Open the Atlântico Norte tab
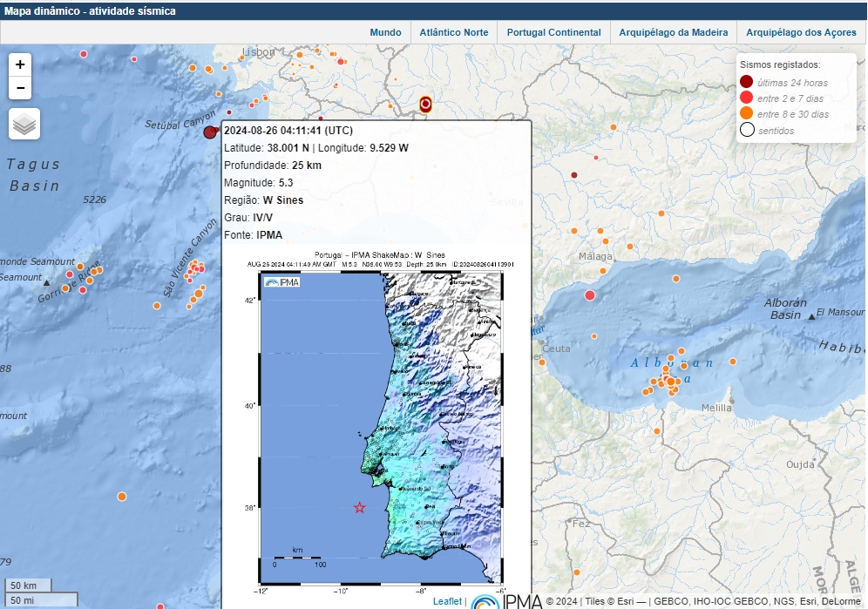This screenshot has height=609, width=868. pyautogui.click(x=453, y=32)
